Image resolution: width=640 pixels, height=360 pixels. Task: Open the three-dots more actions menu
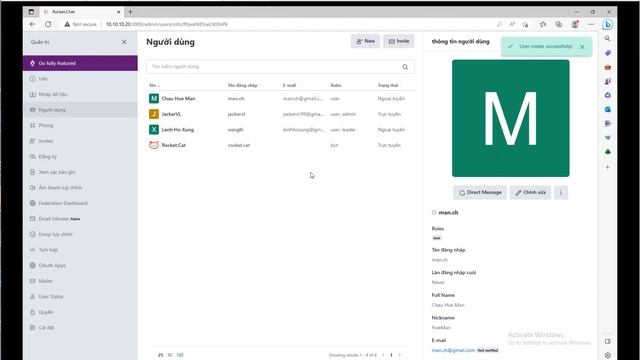tap(561, 192)
